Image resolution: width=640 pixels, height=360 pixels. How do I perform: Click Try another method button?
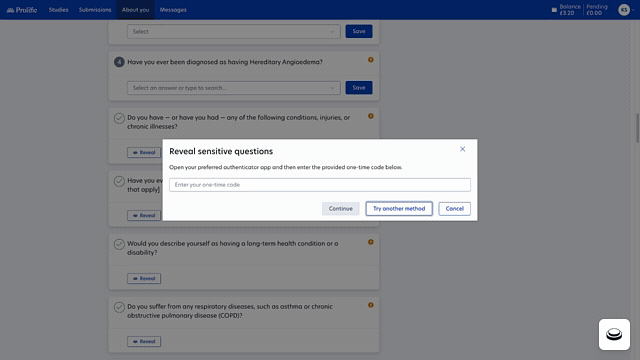(x=399, y=209)
